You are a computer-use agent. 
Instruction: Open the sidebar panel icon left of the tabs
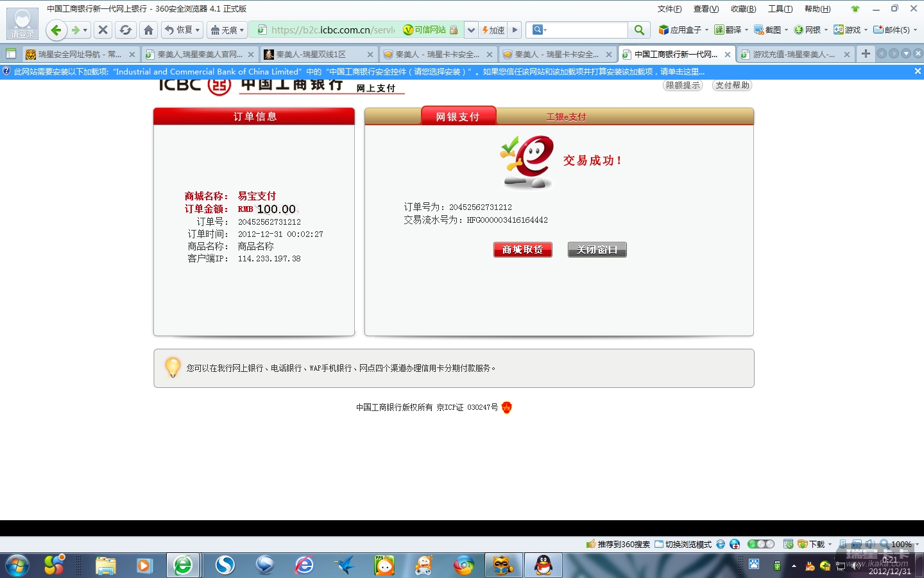pyautogui.click(x=11, y=54)
